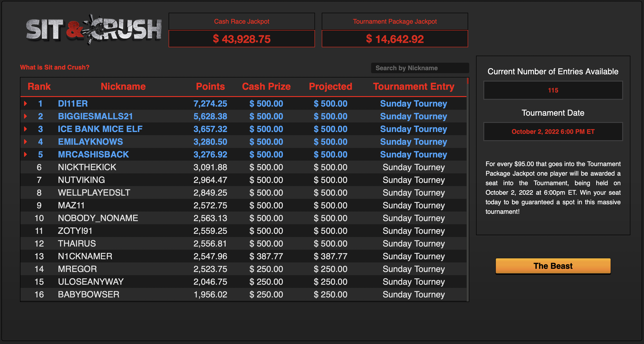Screen dimensions: 644x344
Task: Expand the EMILAYKNOWS row arrow
Action: 25,142
